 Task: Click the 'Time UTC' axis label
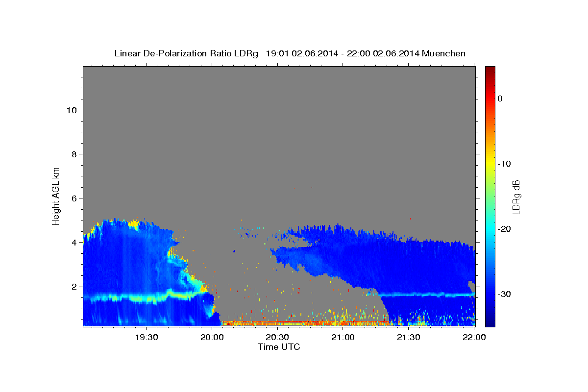pos(279,347)
